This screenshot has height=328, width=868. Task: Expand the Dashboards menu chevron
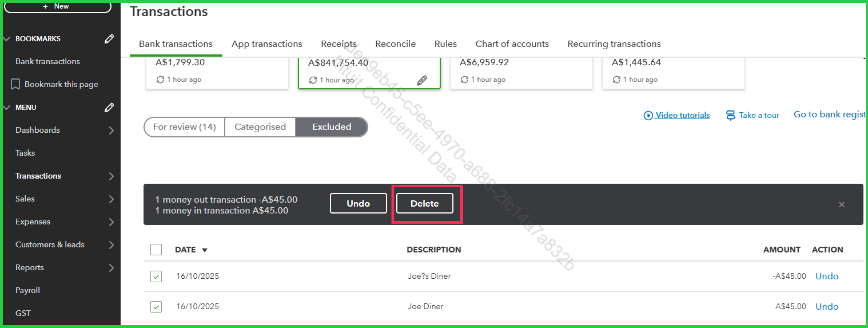pyautogui.click(x=111, y=130)
